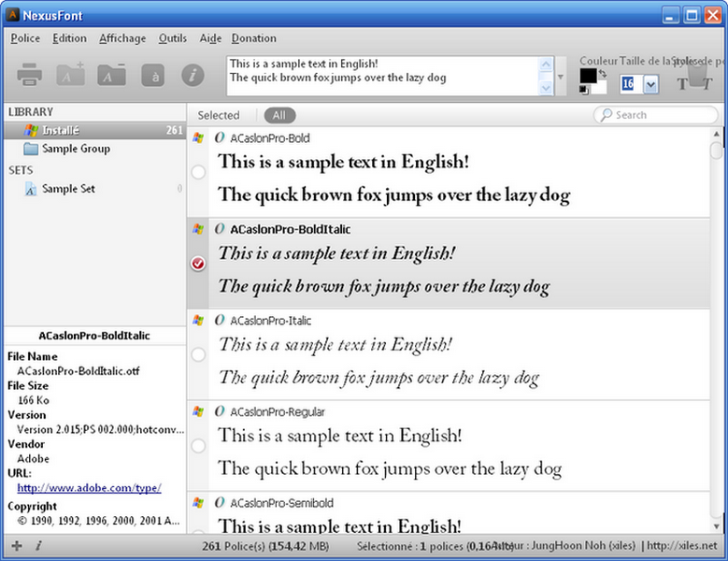Expand the sample text presets dropdown

point(561,77)
